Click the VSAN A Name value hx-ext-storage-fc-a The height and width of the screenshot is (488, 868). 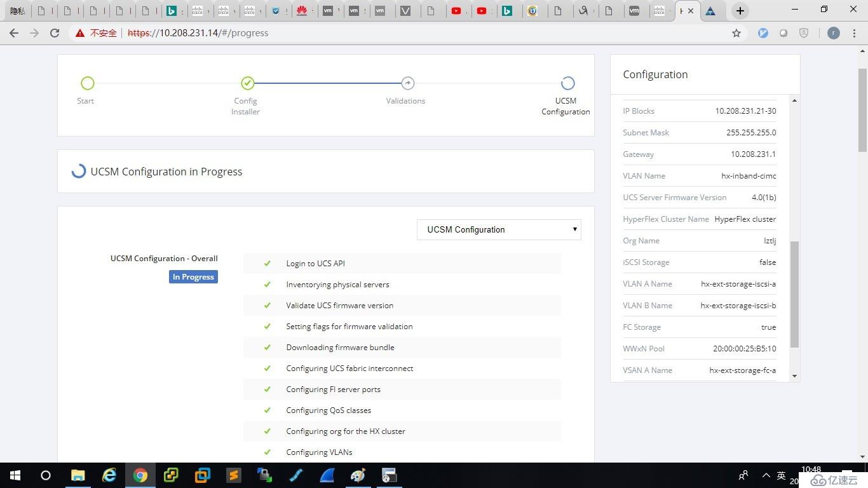click(x=743, y=370)
